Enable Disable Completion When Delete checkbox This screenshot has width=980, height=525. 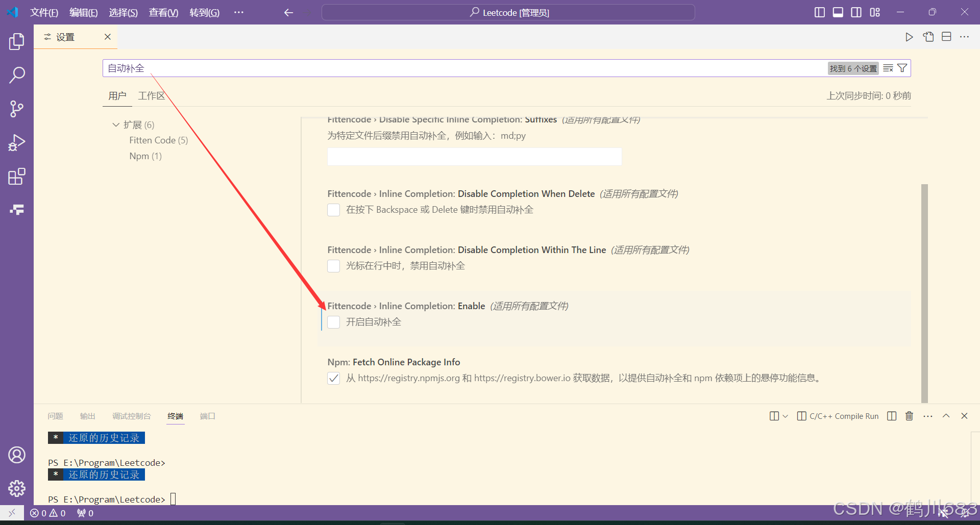tap(333, 210)
